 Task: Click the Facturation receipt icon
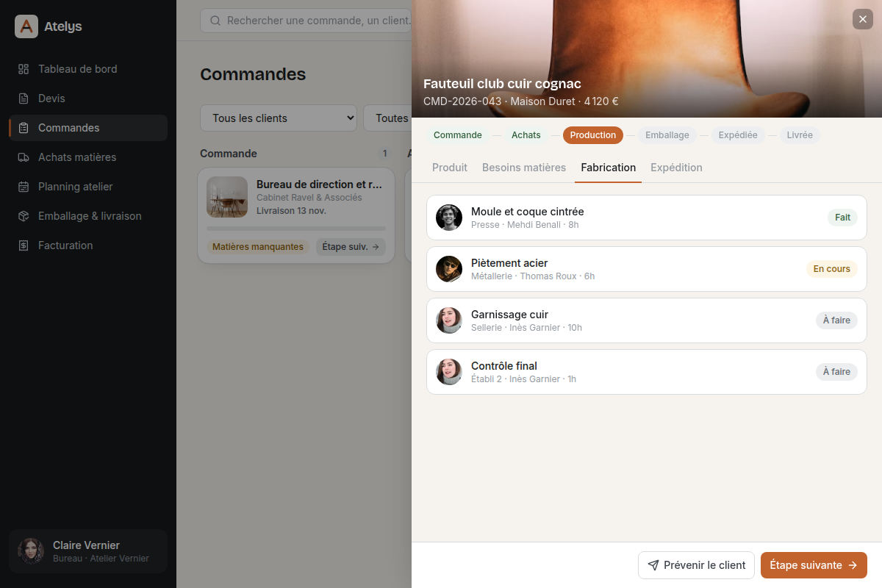click(24, 245)
